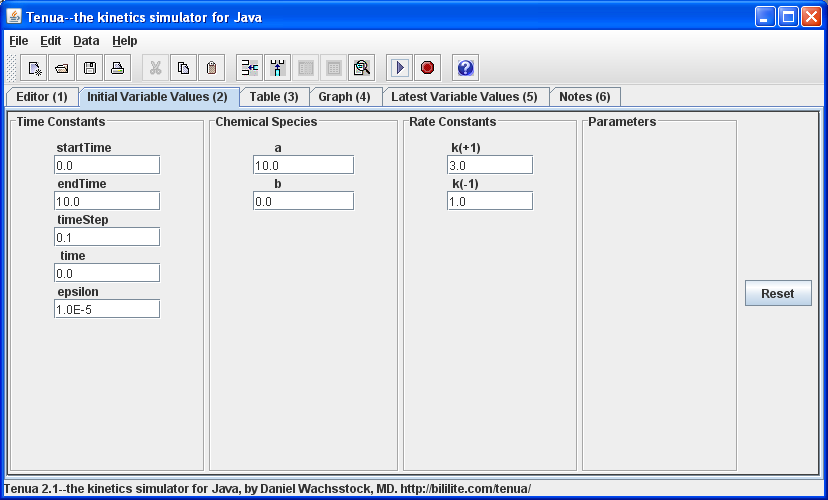Open help with the question mark icon

coord(466,68)
